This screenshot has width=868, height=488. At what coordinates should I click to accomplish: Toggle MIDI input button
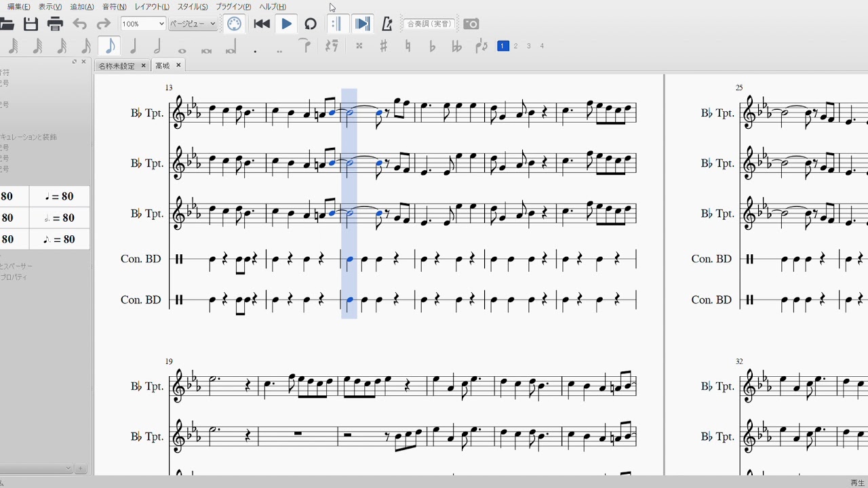234,24
